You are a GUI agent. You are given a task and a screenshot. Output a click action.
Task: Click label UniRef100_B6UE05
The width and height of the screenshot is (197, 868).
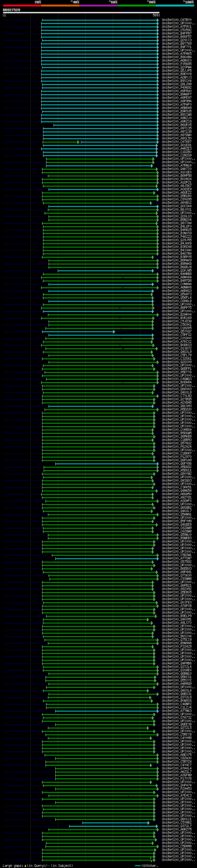[x=177, y=125]
